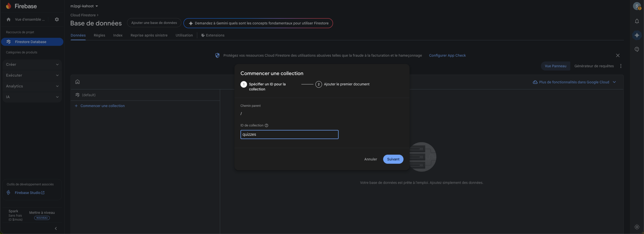This screenshot has width=644, height=234.
Task: Click the Firebase flame logo
Action: pyautogui.click(x=9, y=6)
